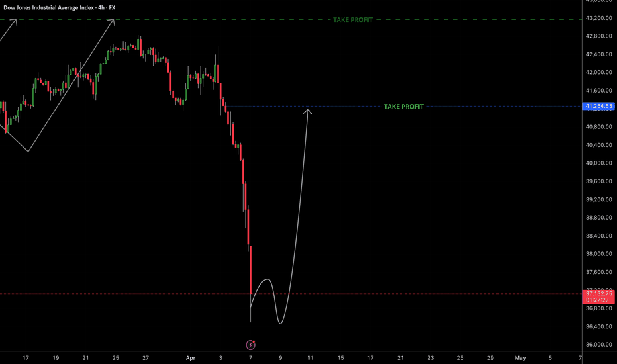Click date 27 on the time axis
Screen dimensions: 617x364
click(x=146, y=358)
